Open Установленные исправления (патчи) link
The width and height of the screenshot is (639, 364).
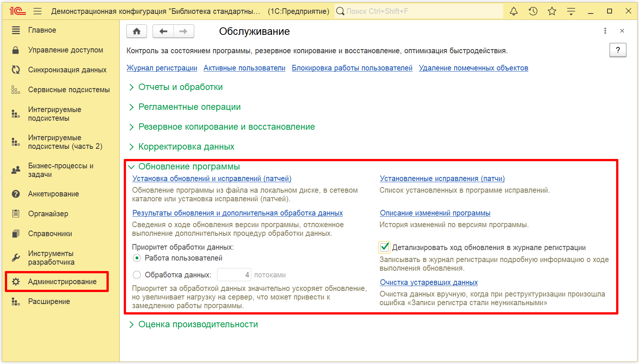pos(442,178)
